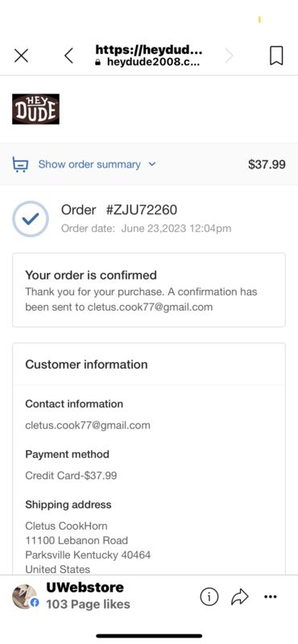
Task: Open the UWebstore page profile picture
Action: [26, 597]
